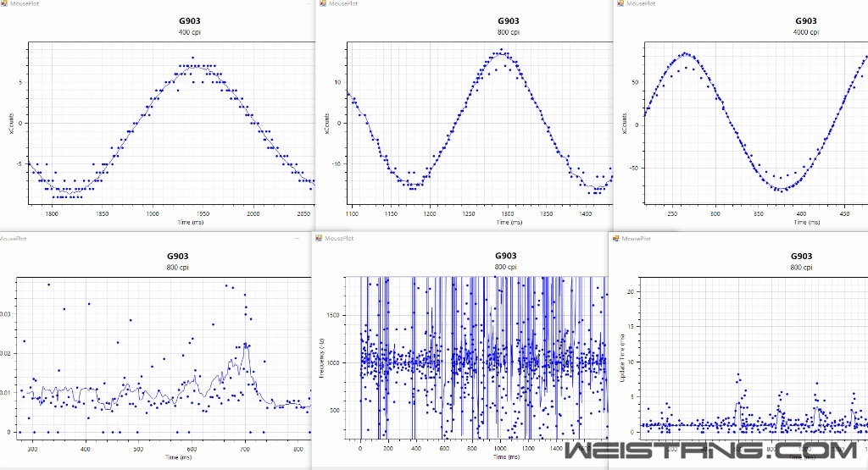Select G903 title in Update Time plot
Image resolution: width=868 pixels, height=470 pixels.
pyautogui.click(x=801, y=256)
